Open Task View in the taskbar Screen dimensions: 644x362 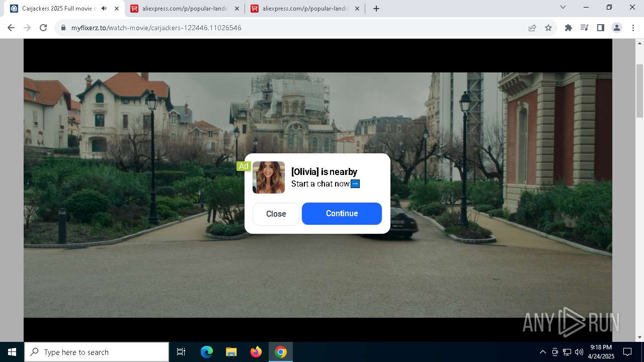coord(181,352)
